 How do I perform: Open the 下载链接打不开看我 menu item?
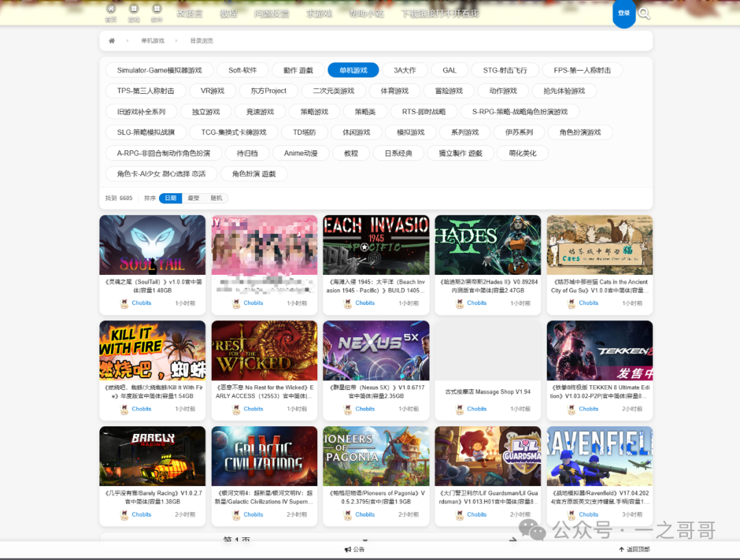click(x=440, y=14)
